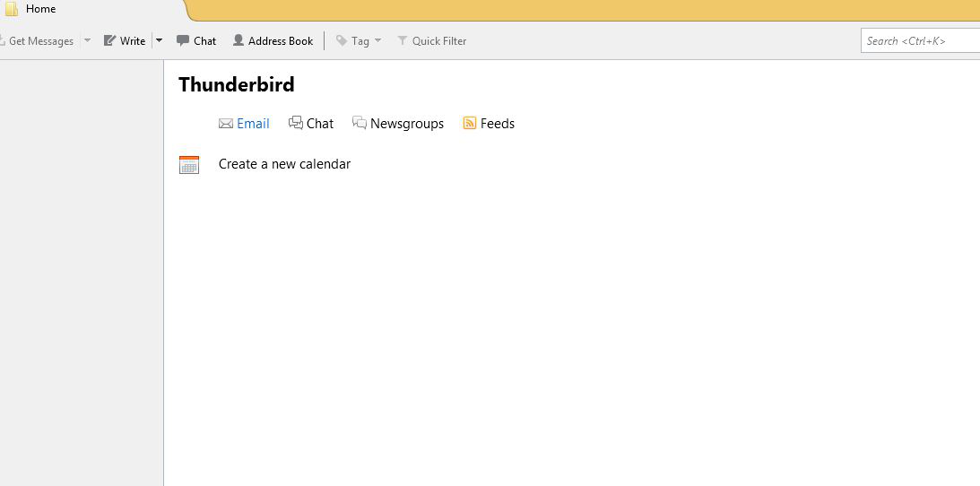Set up a Feeds account
Screen dimensions: 980x486
pos(498,124)
